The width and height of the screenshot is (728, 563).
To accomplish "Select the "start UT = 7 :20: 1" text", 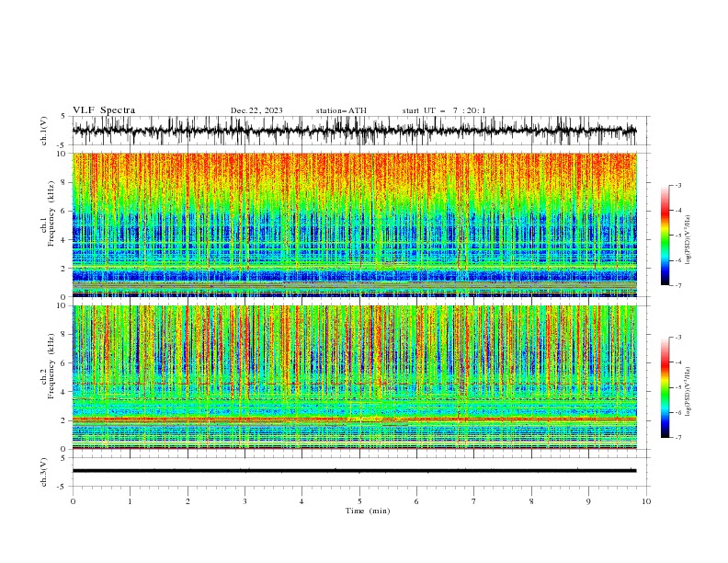I will 444,110.
